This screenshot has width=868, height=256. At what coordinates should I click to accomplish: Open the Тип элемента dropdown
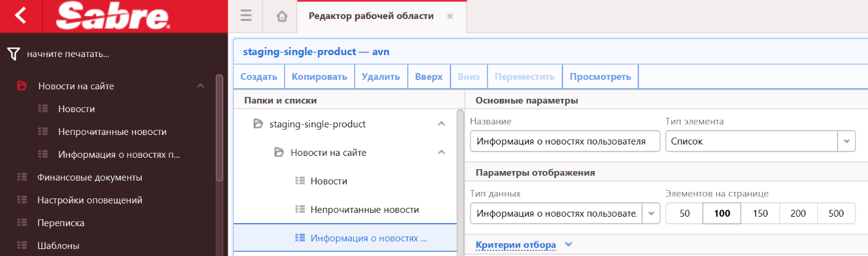click(x=846, y=141)
